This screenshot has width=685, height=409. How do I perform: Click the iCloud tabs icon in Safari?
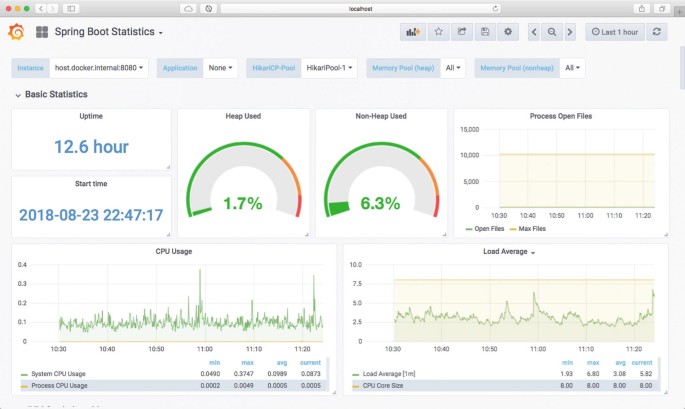[188, 8]
